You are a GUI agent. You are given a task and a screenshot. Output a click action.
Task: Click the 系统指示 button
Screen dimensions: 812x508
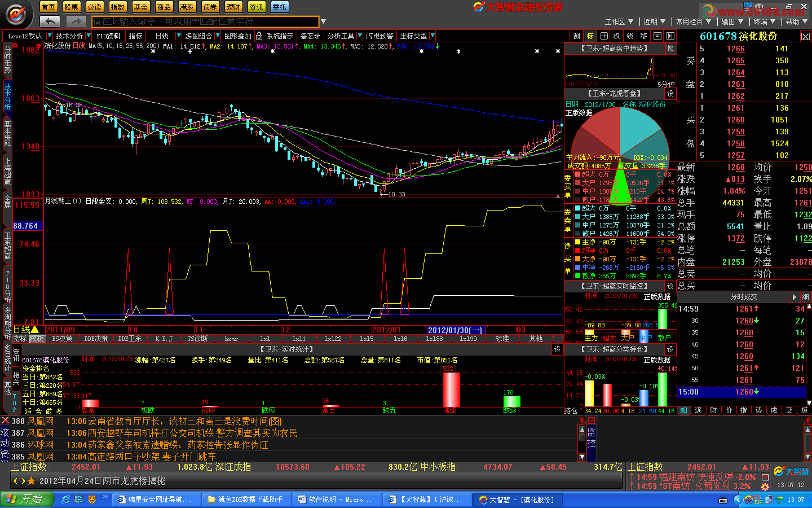click(280, 36)
